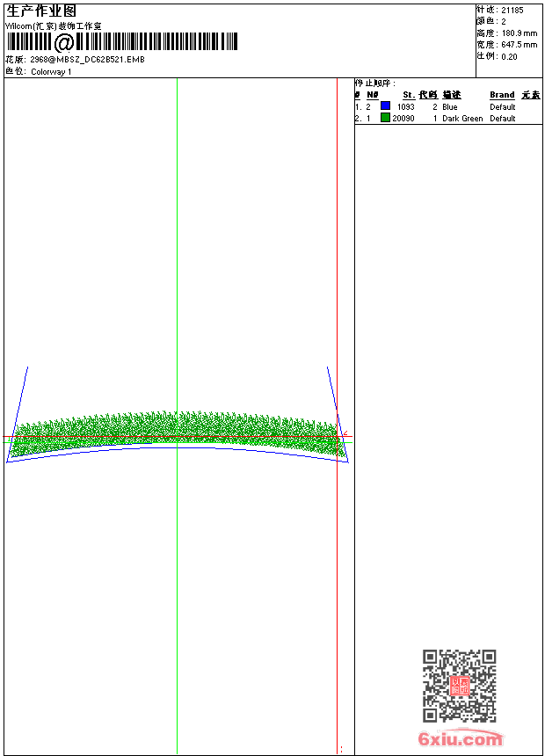This screenshot has height=756, width=545.
Task: Select the Blue thread row text
Action: tap(449, 107)
